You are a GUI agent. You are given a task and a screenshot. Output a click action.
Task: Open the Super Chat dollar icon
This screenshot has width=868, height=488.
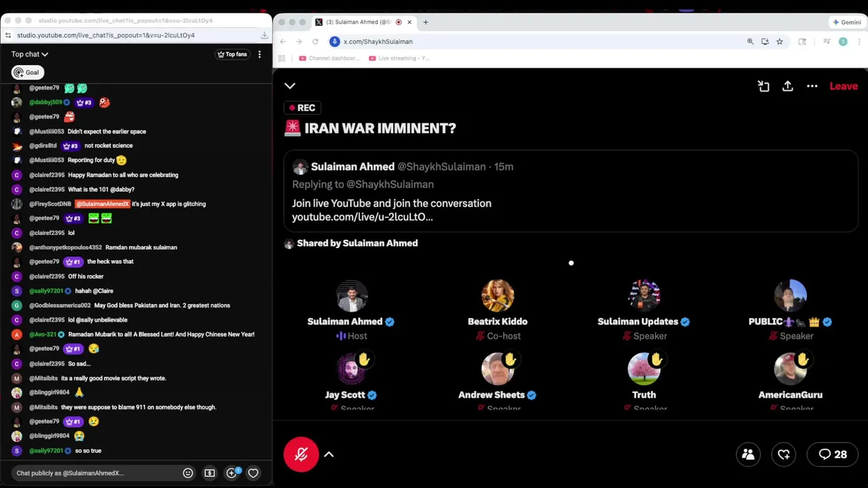coord(210,473)
